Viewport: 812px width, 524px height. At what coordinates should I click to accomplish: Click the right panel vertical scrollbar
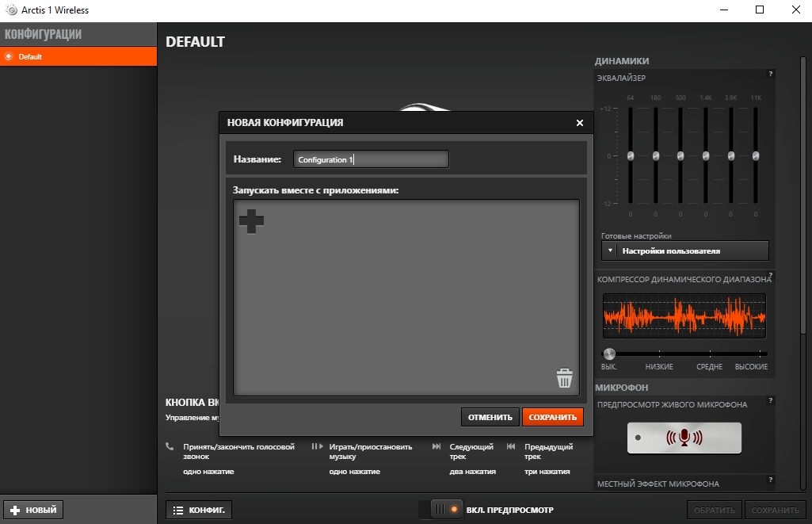coord(803,194)
